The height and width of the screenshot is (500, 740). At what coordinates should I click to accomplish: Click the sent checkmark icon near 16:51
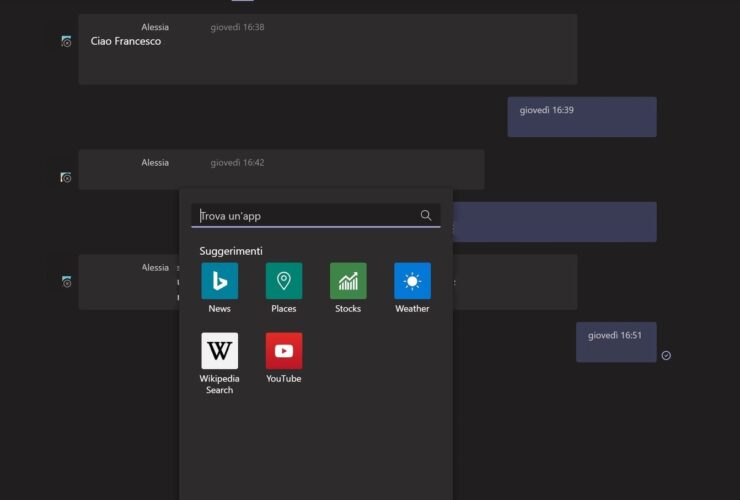[666, 355]
